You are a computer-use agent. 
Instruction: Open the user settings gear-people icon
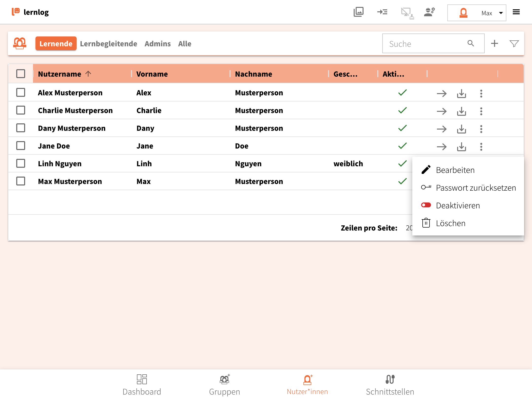[429, 12]
